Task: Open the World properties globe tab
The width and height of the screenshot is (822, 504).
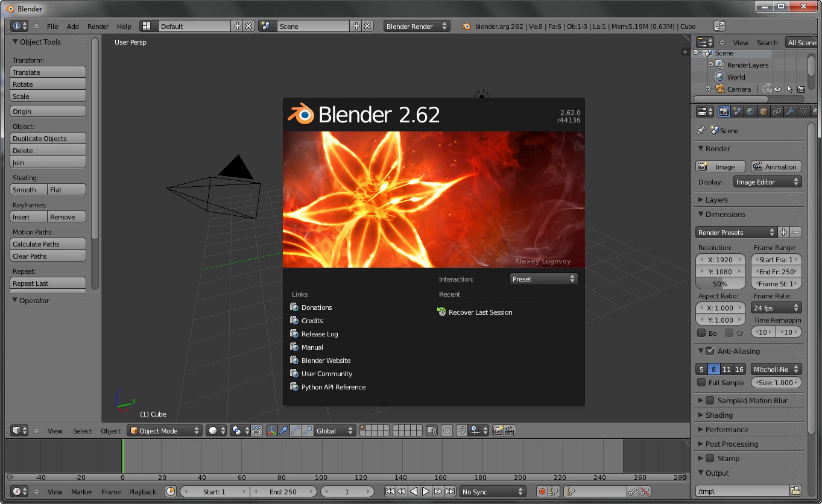Action: [x=750, y=112]
